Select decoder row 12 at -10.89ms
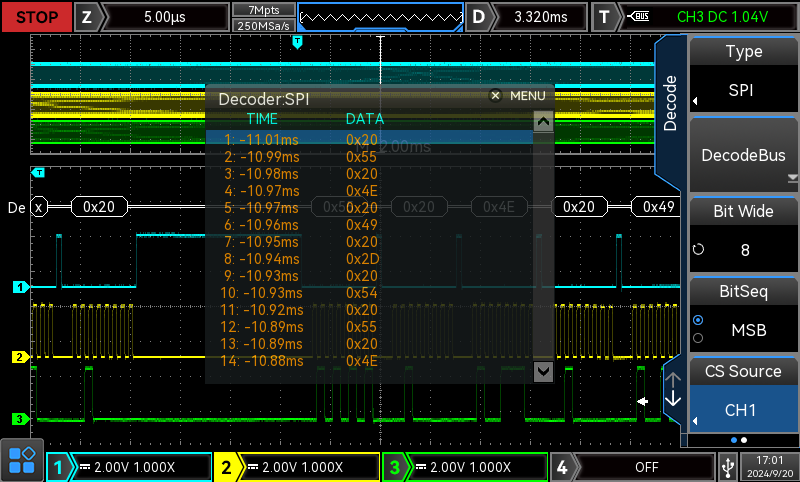The width and height of the screenshot is (800, 482). 369,326
